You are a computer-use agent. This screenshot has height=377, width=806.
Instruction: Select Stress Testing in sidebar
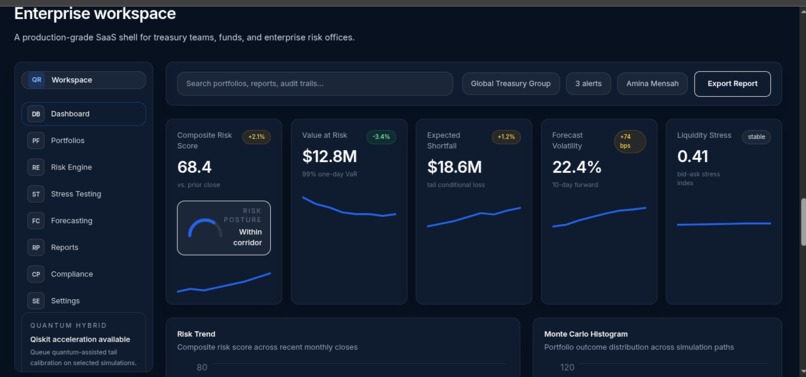coord(84,194)
